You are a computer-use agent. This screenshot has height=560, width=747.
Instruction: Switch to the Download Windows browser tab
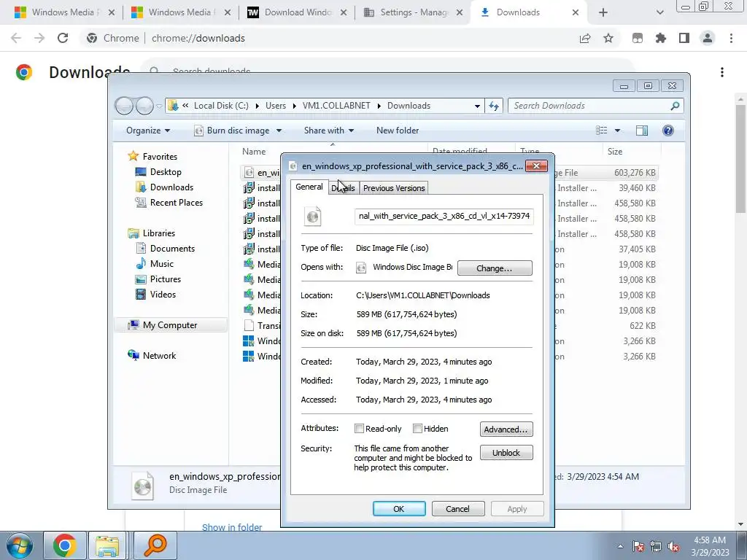click(296, 13)
